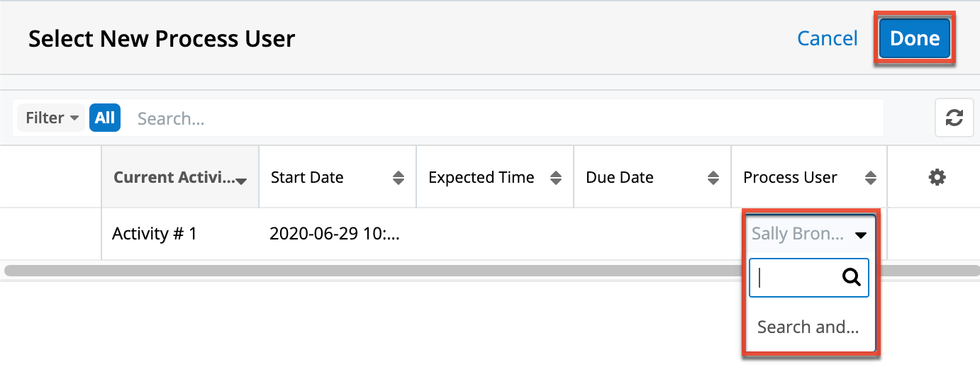
Task: Select the "Search and..." dropdown option
Action: pos(808,327)
